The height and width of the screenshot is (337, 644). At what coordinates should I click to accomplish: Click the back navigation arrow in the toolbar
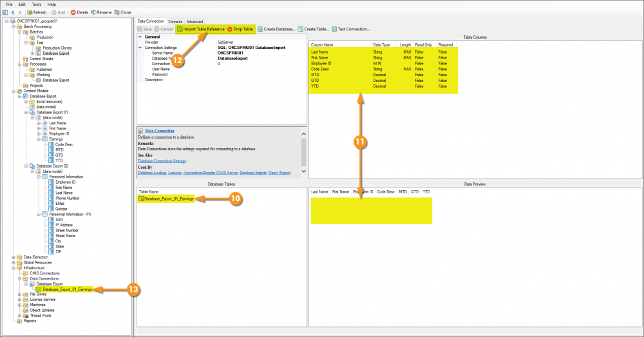pyautogui.click(x=13, y=12)
